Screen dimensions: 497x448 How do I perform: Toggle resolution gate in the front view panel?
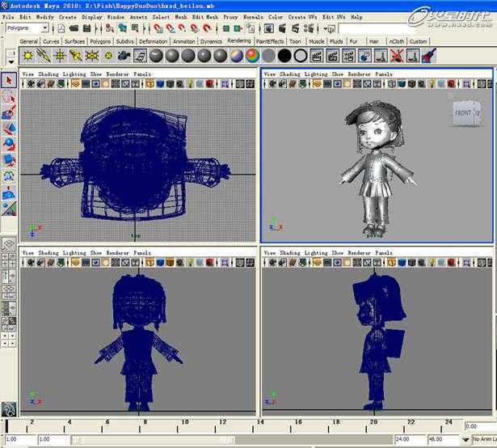point(95,263)
